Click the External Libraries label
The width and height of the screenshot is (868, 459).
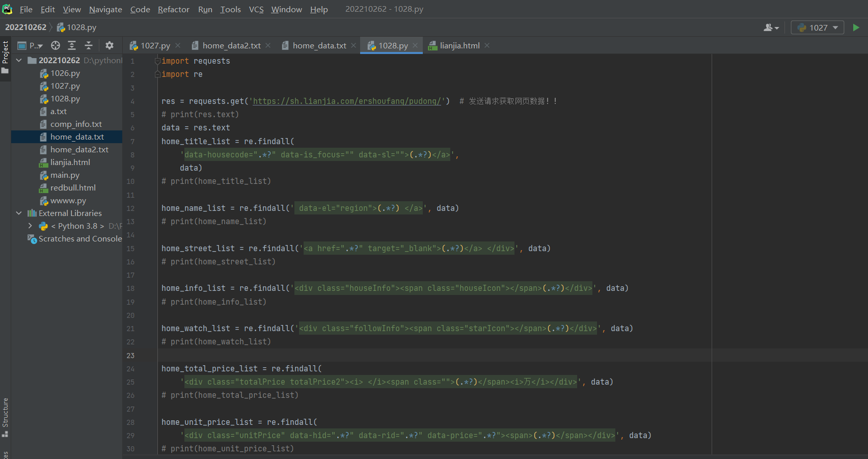coord(70,213)
